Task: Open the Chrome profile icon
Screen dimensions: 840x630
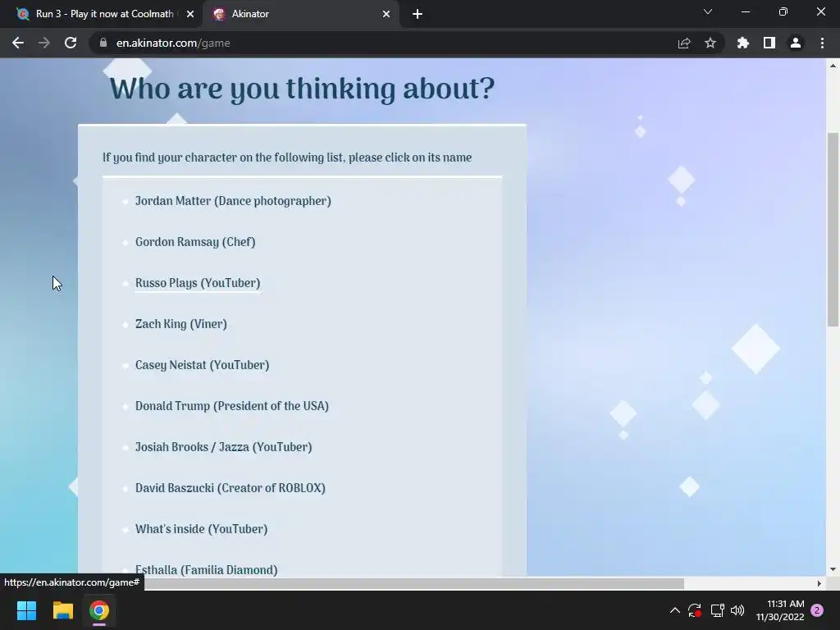Action: pyautogui.click(x=796, y=43)
